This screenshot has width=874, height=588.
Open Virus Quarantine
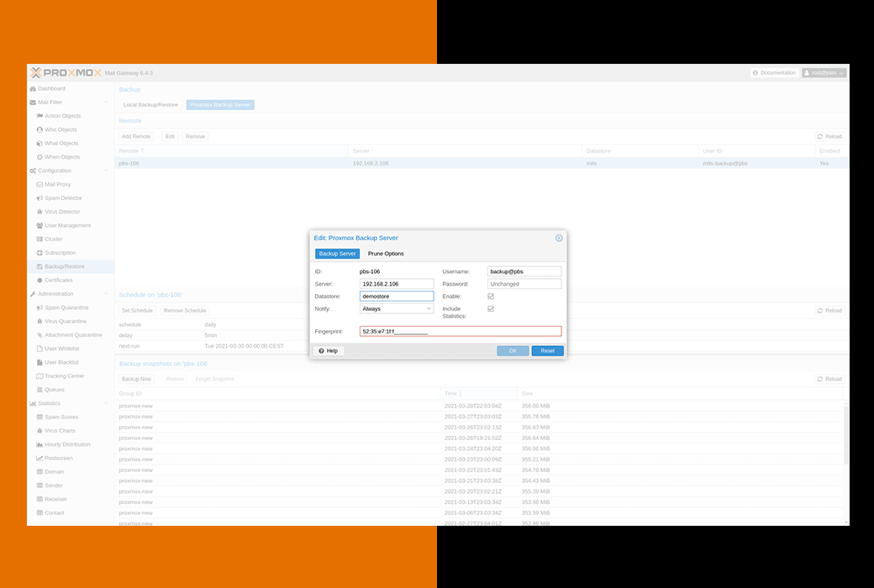[66, 322]
